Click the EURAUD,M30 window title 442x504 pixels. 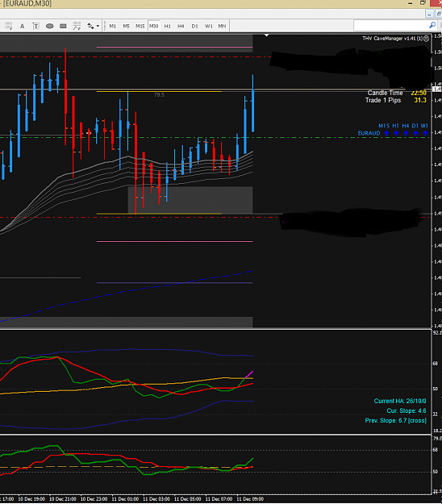[x=27, y=3]
